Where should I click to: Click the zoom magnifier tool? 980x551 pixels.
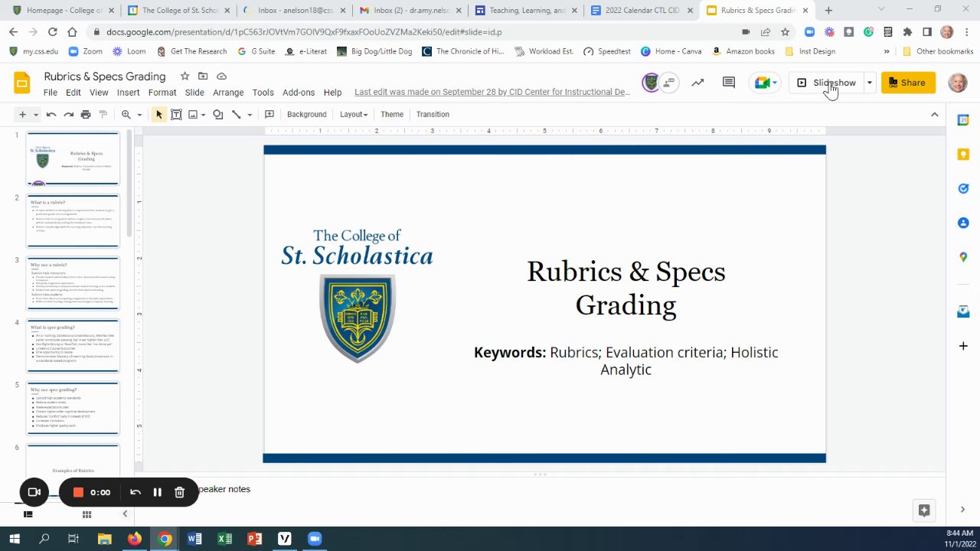126,114
